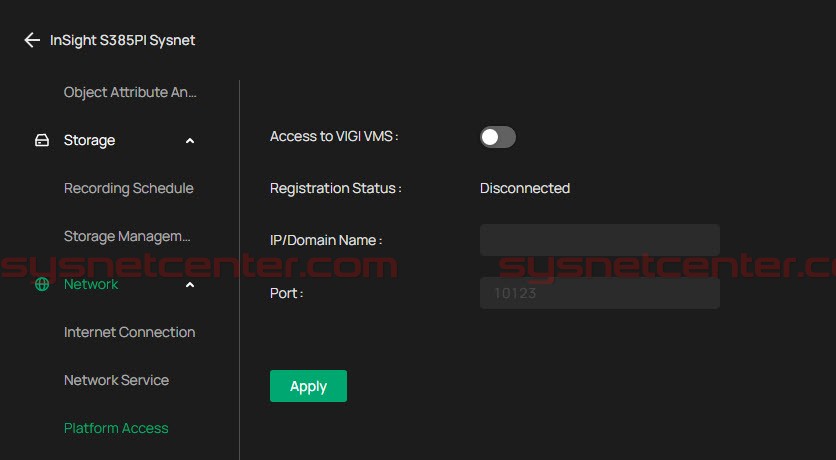
Task: Click the Disconnected registration status text
Action: [x=525, y=188]
